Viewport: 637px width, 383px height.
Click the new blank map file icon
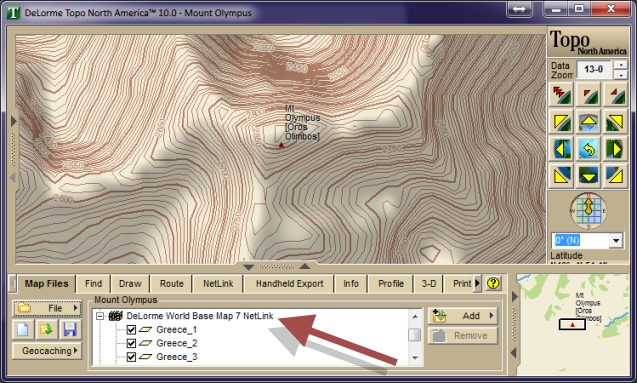pos(23,329)
